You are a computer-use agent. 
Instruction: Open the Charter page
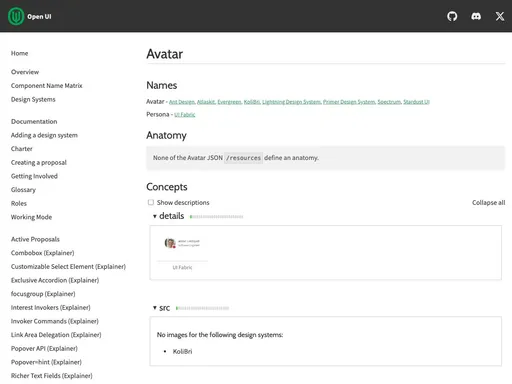pyautogui.click(x=22, y=149)
